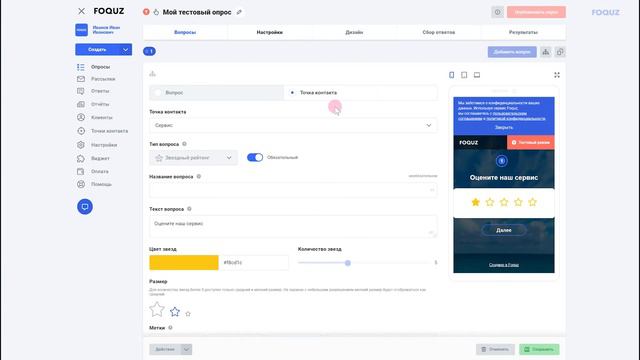Select the large star size
The width and height of the screenshot is (640, 360).
(x=157, y=309)
